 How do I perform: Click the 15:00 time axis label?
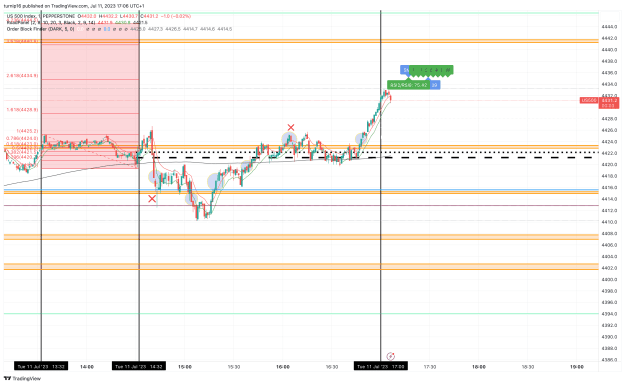(185, 367)
